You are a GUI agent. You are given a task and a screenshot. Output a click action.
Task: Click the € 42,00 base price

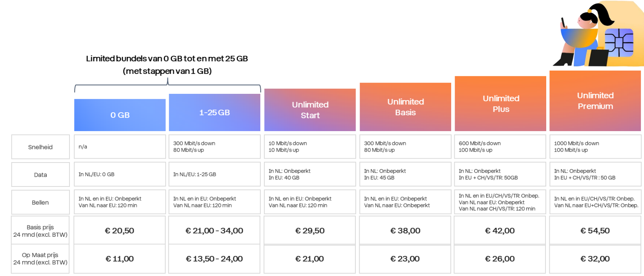point(500,231)
